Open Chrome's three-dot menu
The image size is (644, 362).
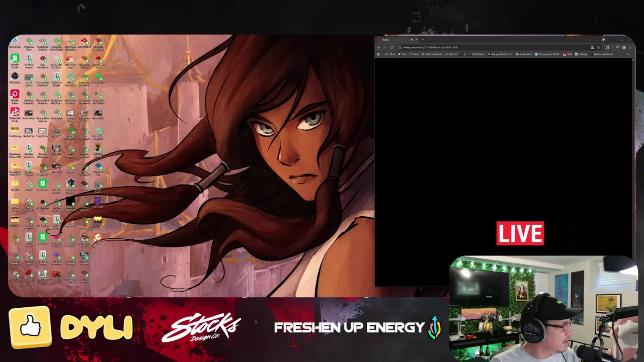tap(630, 47)
